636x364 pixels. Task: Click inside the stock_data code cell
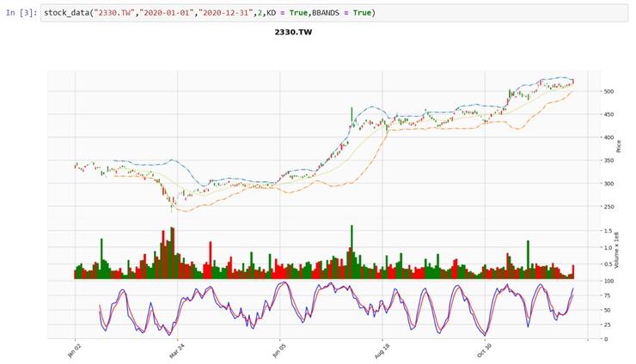481,14
